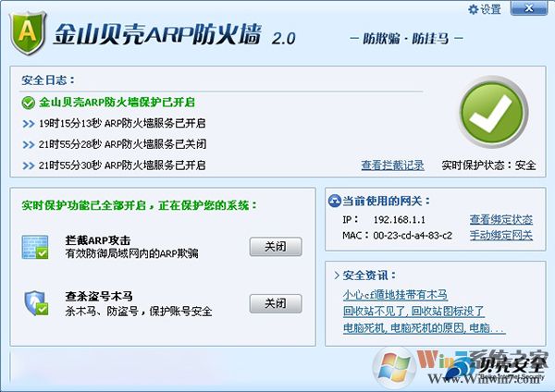The image size is (555, 392).
Task: Click log entry 19时15分13秒 ARP防火墙服务已开启
Action: click(122, 124)
